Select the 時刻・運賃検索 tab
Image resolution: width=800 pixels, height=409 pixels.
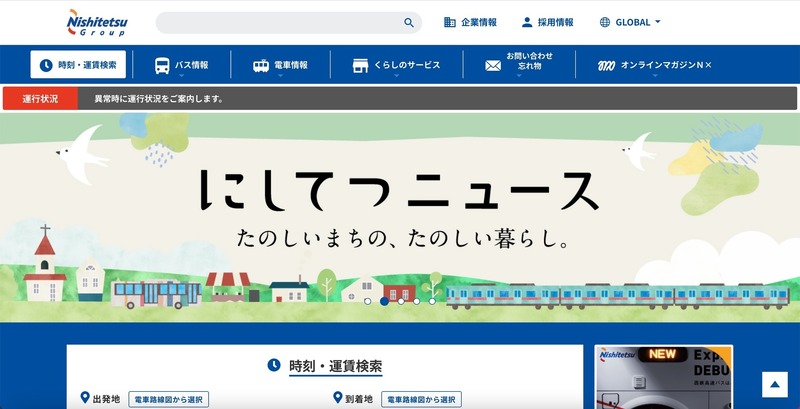coord(78,65)
